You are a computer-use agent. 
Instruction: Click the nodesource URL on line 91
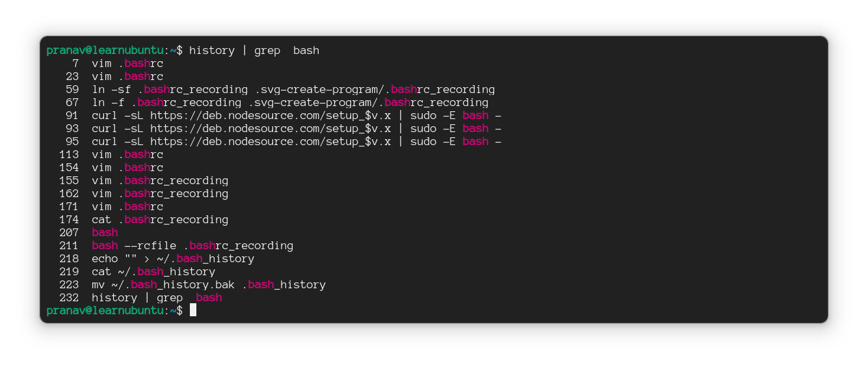(270, 115)
